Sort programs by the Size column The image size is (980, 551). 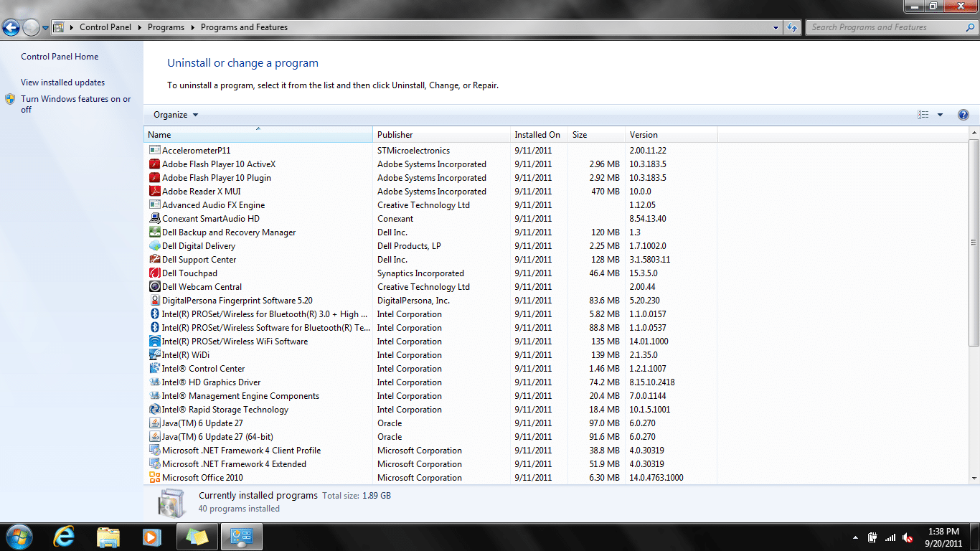click(x=580, y=135)
